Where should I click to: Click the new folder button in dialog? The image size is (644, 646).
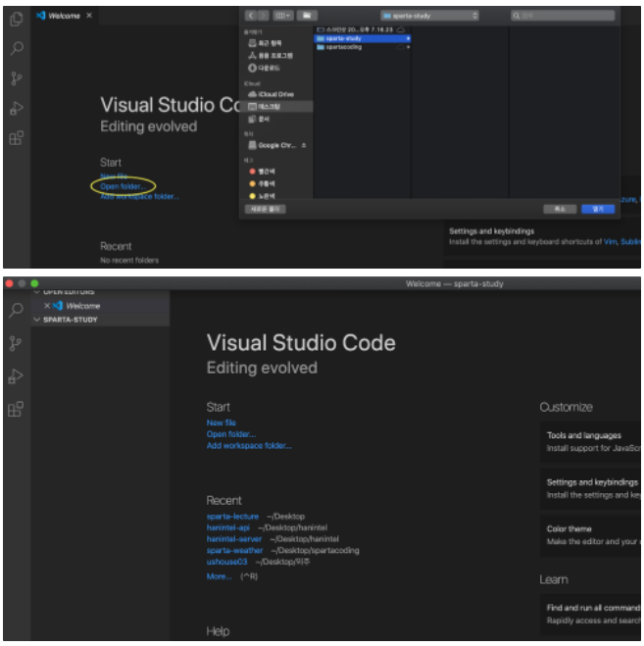(x=266, y=210)
